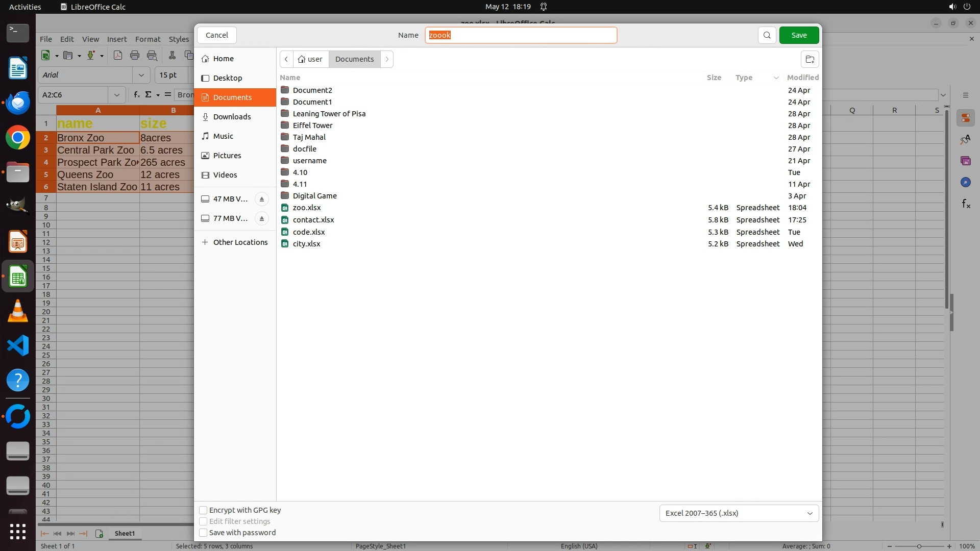
Task: Eject the 47 MB volume
Action: point(262,199)
